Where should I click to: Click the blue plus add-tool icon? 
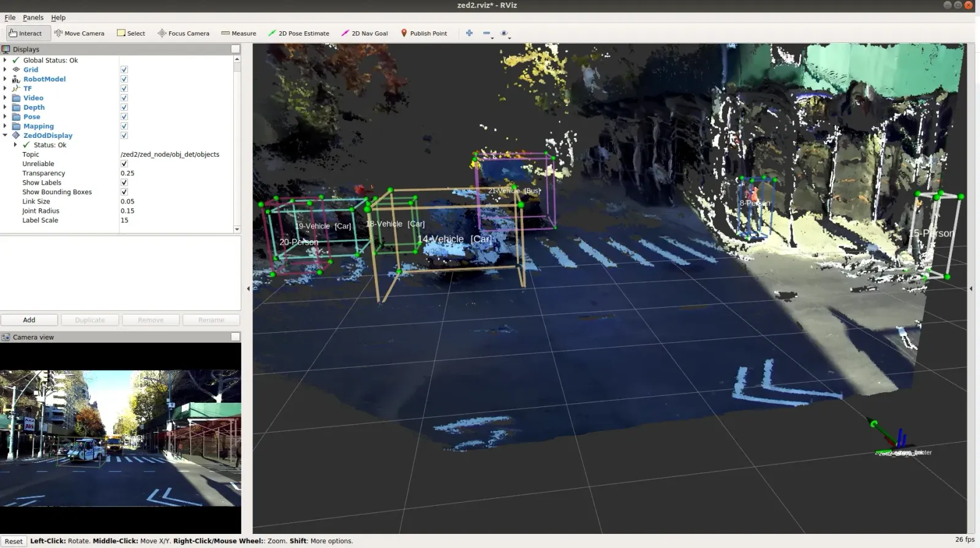469,33
